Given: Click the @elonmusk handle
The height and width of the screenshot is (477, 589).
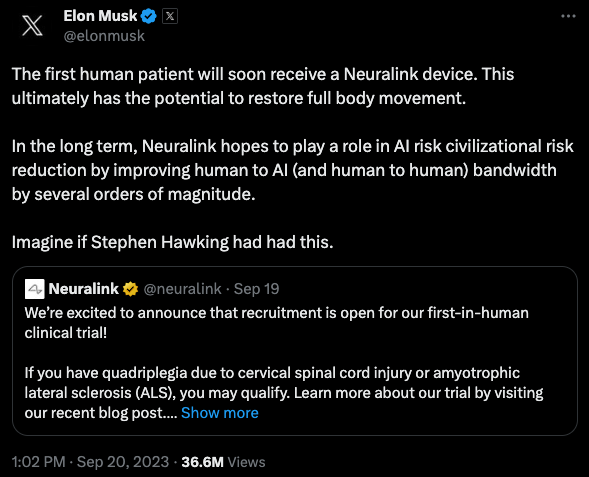Looking at the screenshot, I should point(104,36).
